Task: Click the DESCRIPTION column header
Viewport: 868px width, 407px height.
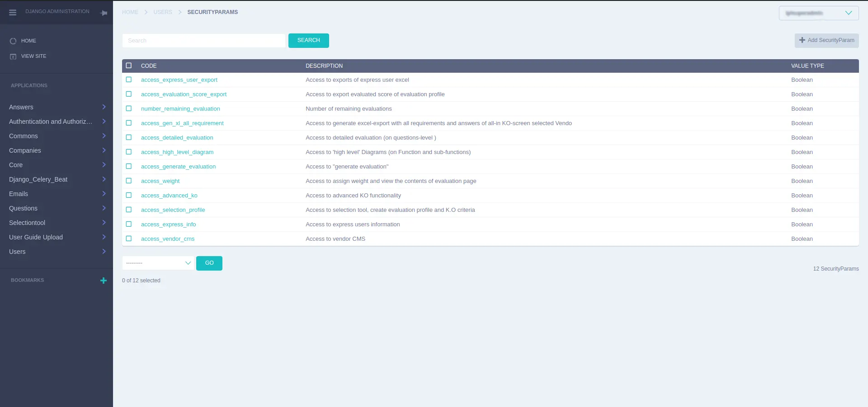Action: click(324, 66)
